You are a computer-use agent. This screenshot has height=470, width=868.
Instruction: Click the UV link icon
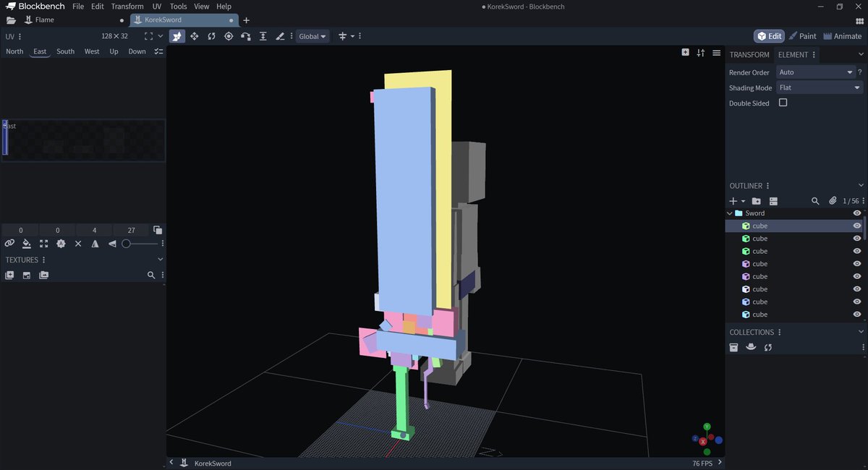(x=9, y=244)
